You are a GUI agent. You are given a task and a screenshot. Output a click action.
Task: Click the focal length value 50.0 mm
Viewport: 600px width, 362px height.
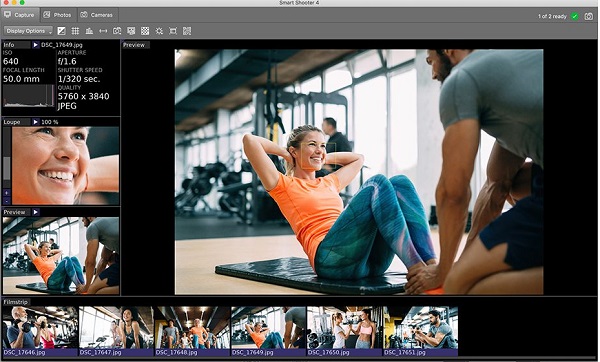[x=21, y=79]
